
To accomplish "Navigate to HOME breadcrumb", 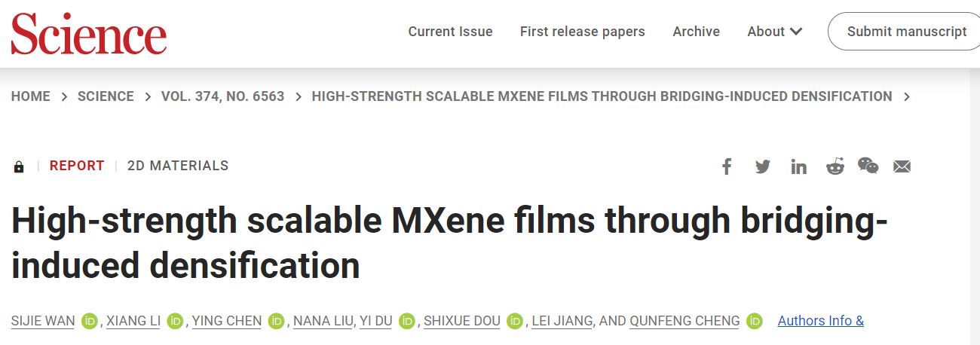I will (x=31, y=96).
